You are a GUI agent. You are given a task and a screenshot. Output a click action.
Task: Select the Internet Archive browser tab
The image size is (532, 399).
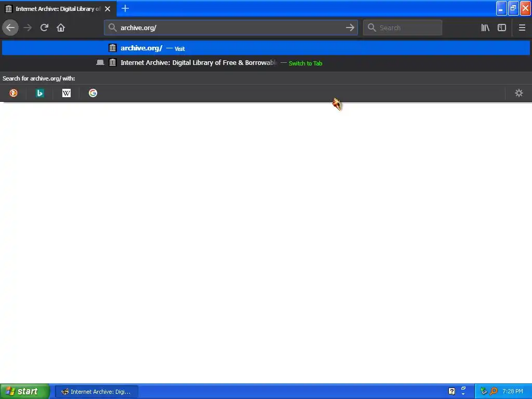[x=58, y=8]
